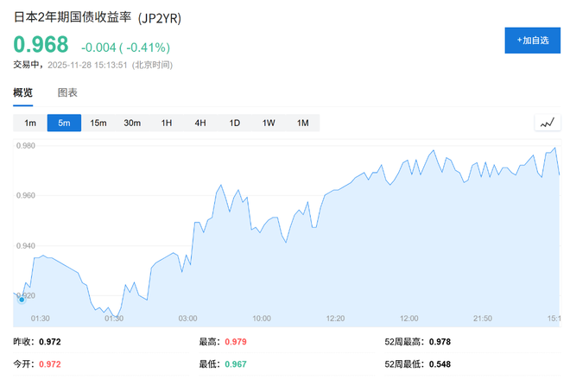The width and height of the screenshot is (570, 392).
Task: Switch to the 概览 tab
Action: [x=23, y=92]
